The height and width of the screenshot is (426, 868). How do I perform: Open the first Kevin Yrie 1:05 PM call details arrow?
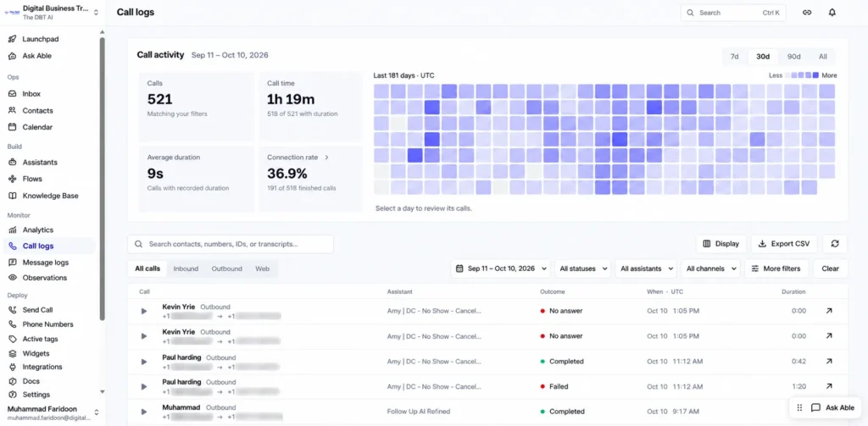(829, 311)
